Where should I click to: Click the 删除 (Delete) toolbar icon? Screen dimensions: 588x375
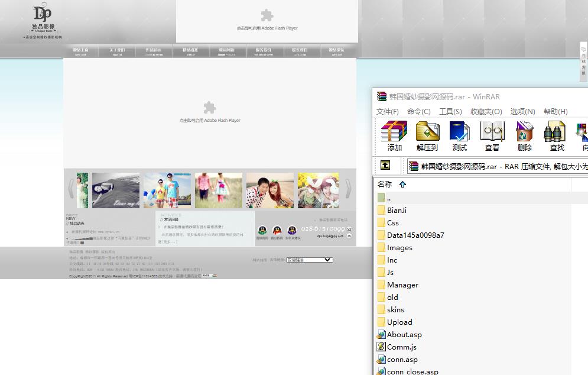[524, 136]
